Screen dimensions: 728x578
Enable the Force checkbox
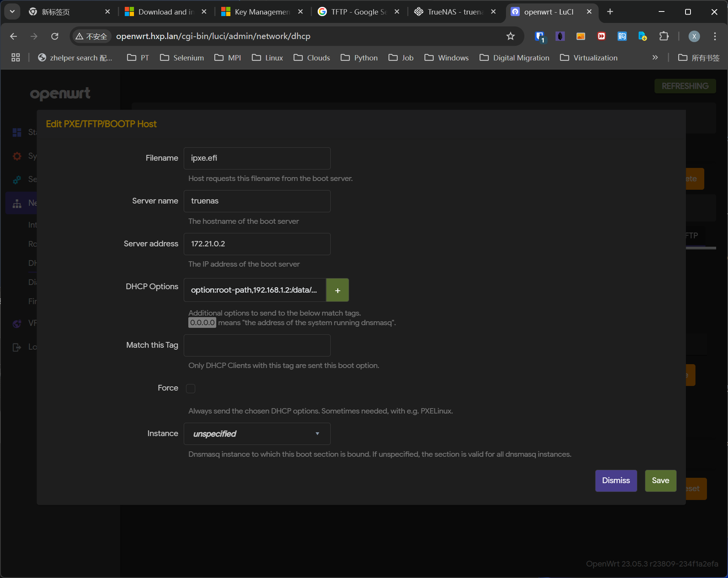click(191, 389)
